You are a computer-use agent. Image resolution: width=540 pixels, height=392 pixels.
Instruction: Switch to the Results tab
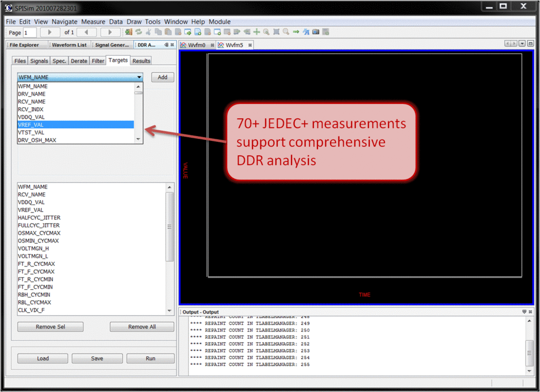tap(141, 61)
